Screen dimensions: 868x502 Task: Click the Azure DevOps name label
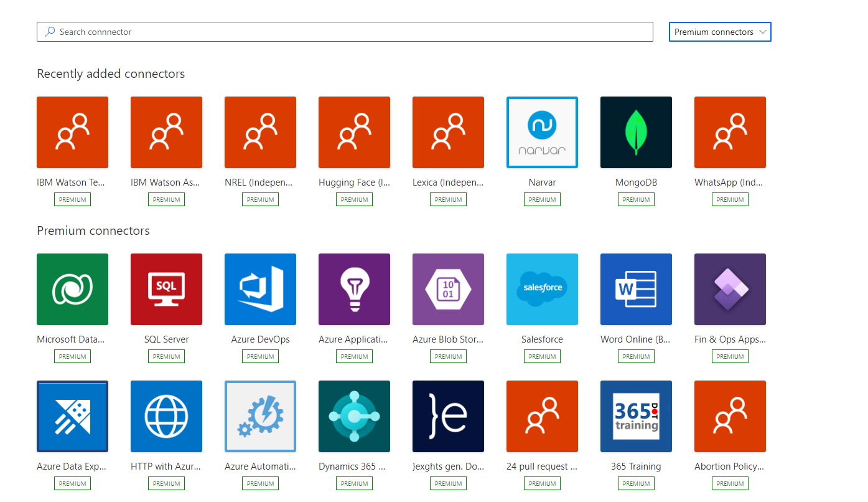click(260, 339)
